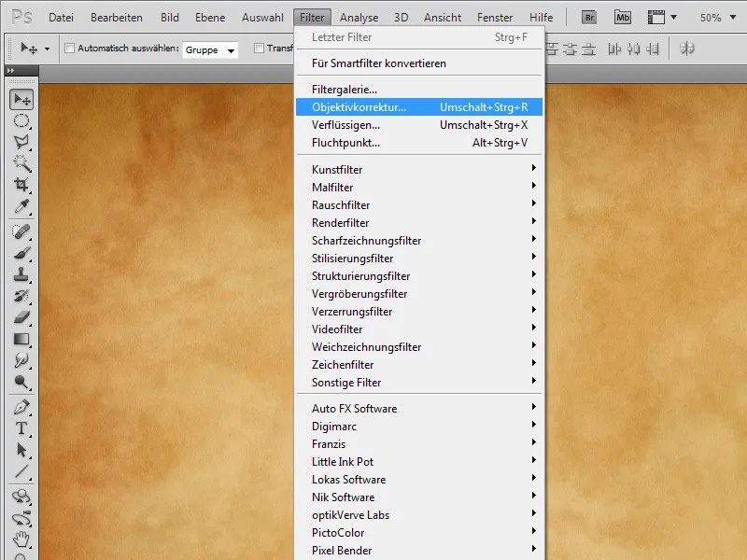Open the Filtergalerie entry
Viewport: 747px width, 560px height.
pos(418,89)
